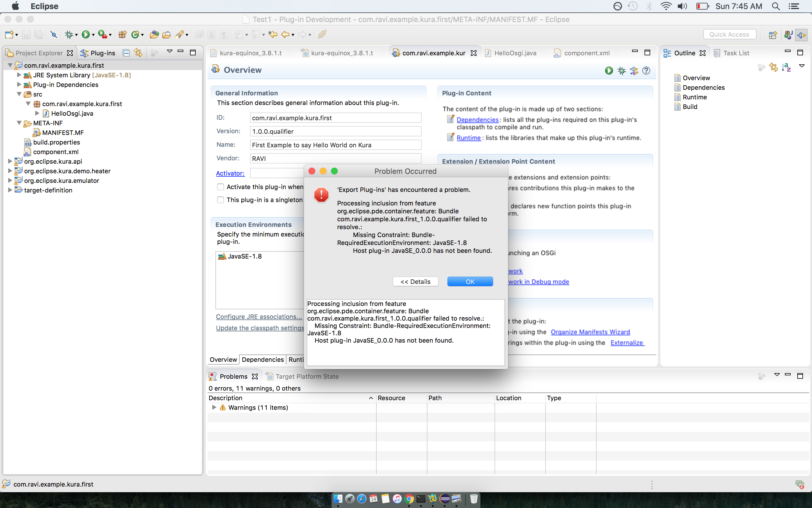The height and width of the screenshot is (508, 812).
Task: Toggle Skip All Breakpoints icon
Action: 54,34
